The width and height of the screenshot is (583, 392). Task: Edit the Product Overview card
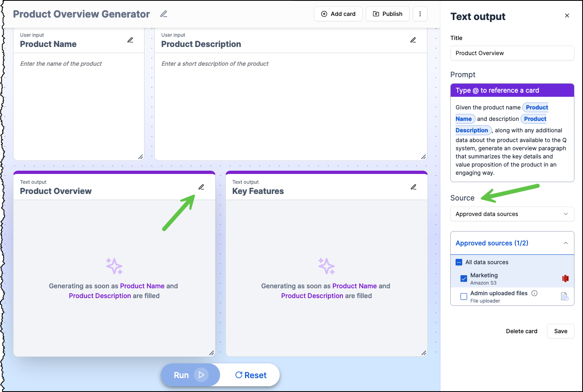coord(201,187)
